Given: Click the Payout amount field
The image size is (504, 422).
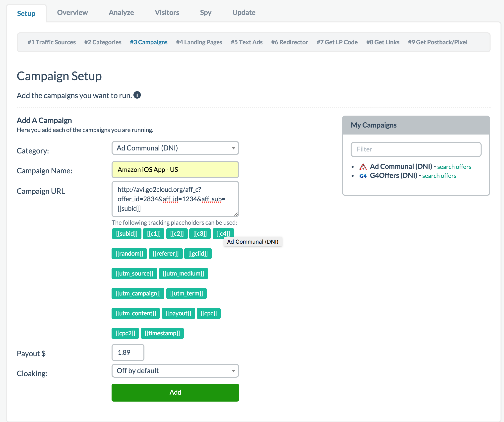Looking at the screenshot, I should click(x=128, y=352).
